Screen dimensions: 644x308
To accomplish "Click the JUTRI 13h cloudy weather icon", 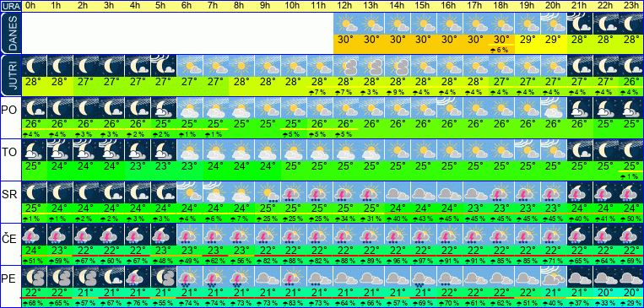I will pyautogui.click(x=372, y=66).
